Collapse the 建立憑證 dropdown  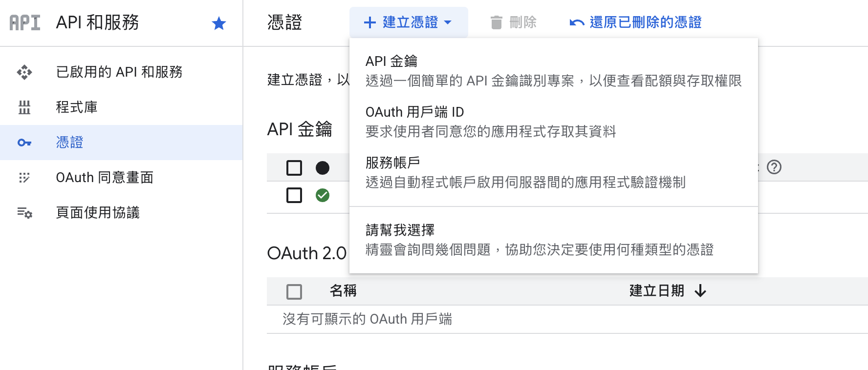(x=408, y=22)
